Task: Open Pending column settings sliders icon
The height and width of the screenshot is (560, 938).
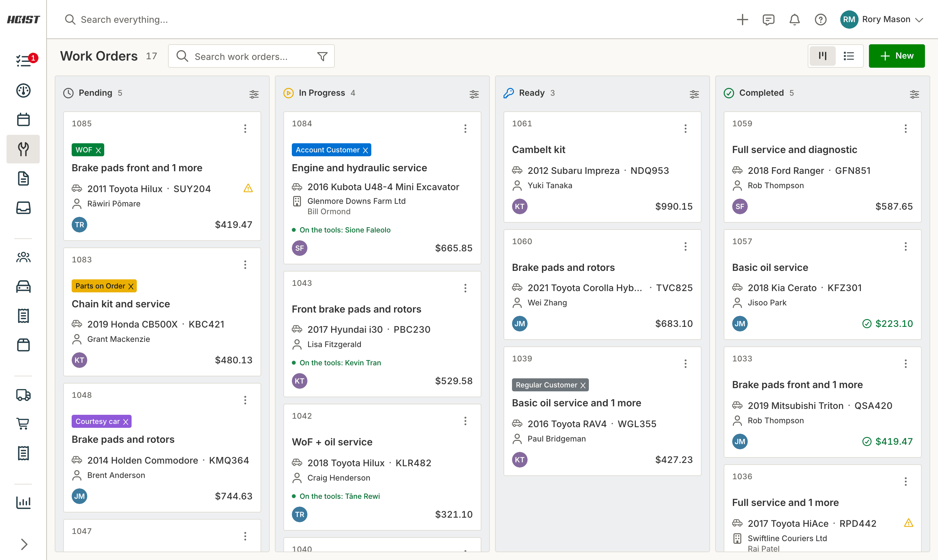Action: [x=254, y=94]
